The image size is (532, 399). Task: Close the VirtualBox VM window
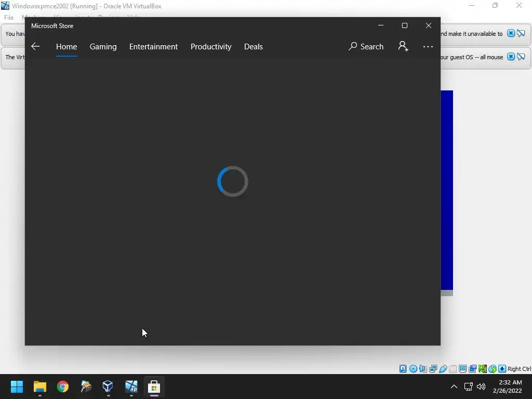point(519,5)
